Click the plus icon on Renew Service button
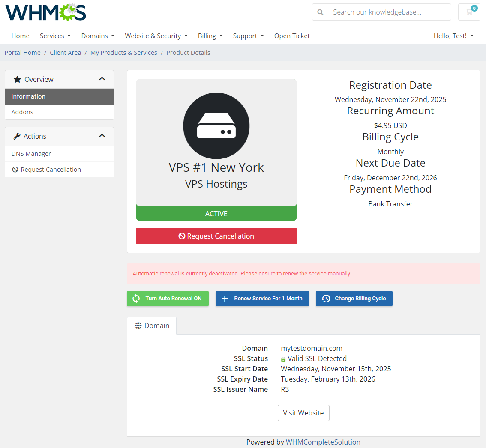Image resolution: width=486 pixels, height=448 pixels. tap(225, 299)
